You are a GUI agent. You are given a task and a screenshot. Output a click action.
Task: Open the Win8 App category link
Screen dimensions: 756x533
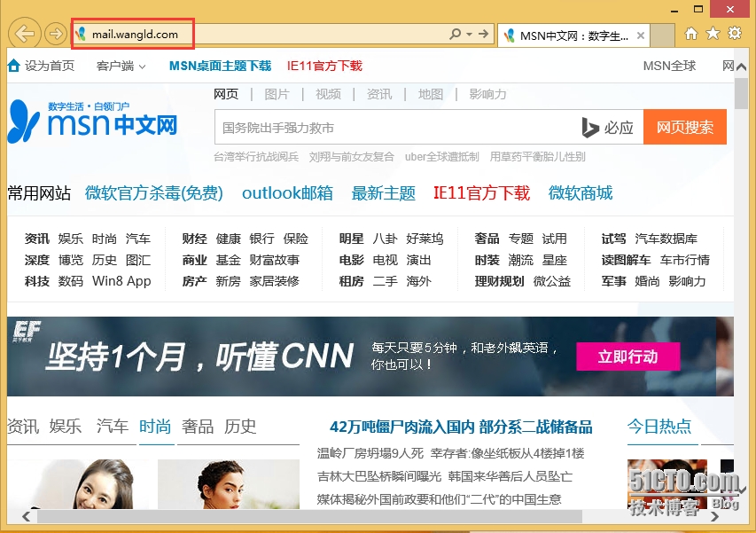[121, 281]
